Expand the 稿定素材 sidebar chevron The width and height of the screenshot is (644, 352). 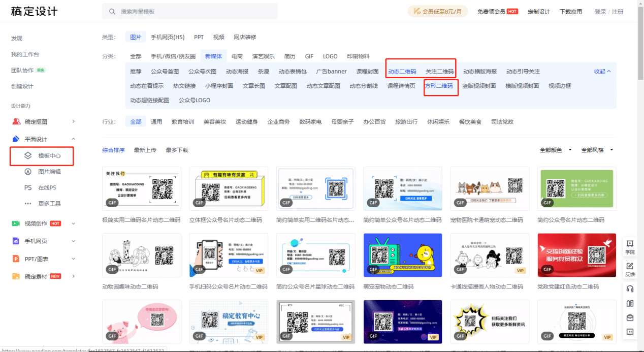[74, 276]
